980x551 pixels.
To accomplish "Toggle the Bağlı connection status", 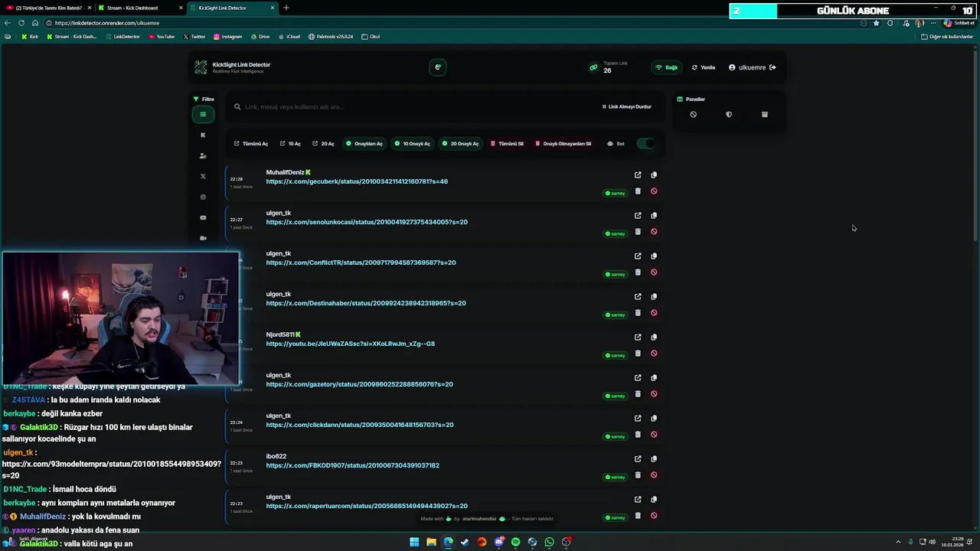I will [666, 67].
